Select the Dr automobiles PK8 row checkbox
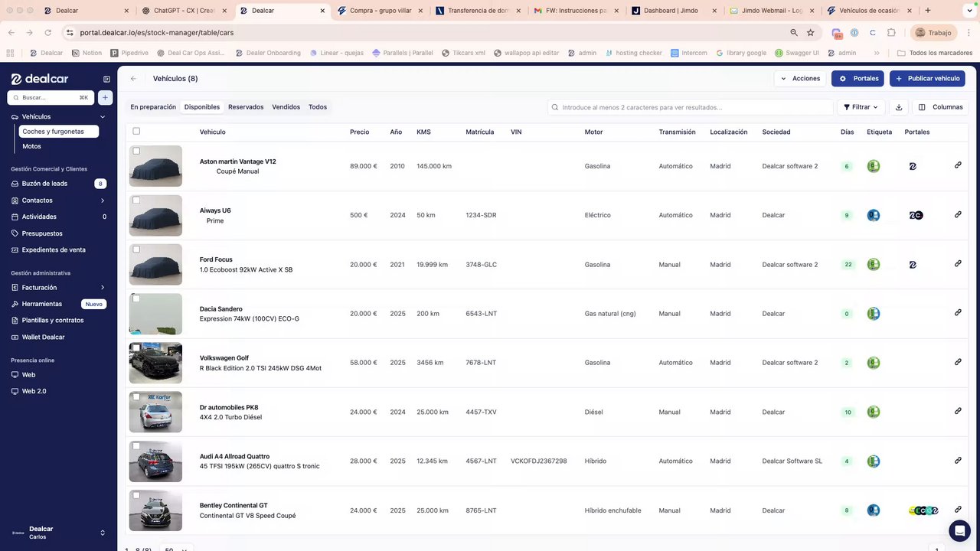Screen dimensions: 980x551 tap(136, 396)
